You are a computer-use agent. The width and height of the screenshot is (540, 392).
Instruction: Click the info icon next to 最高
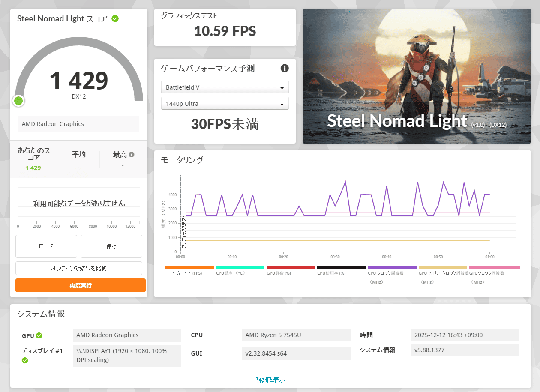(x=132, y=155)
